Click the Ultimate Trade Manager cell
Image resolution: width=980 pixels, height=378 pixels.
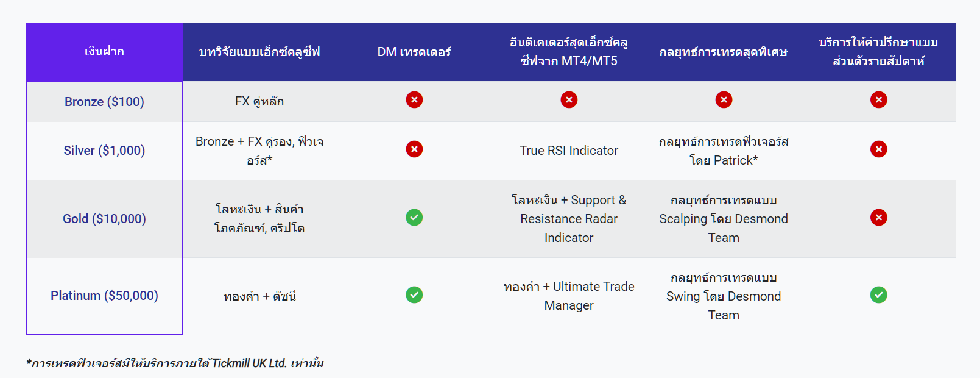[569, 296]
